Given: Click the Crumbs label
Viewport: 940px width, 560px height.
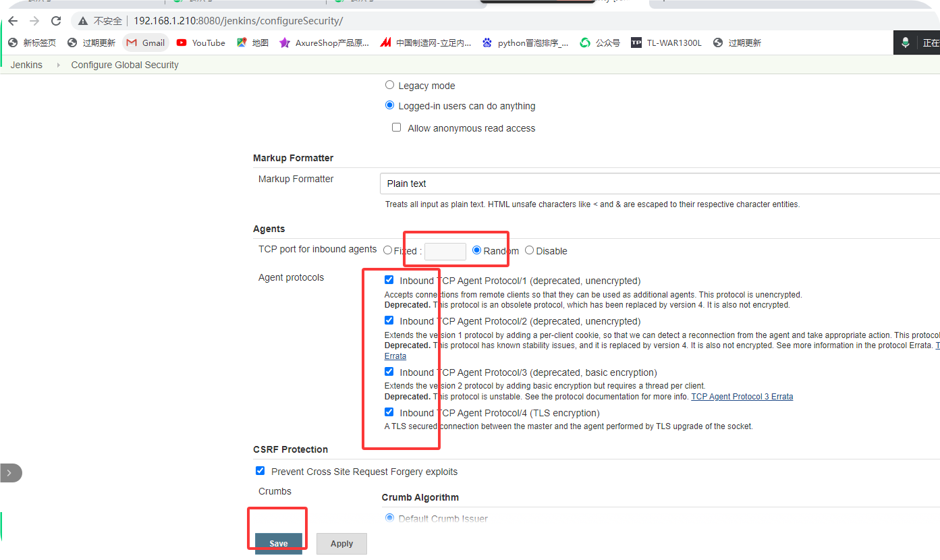Looking at the screenshot, I should coord(275,491).
